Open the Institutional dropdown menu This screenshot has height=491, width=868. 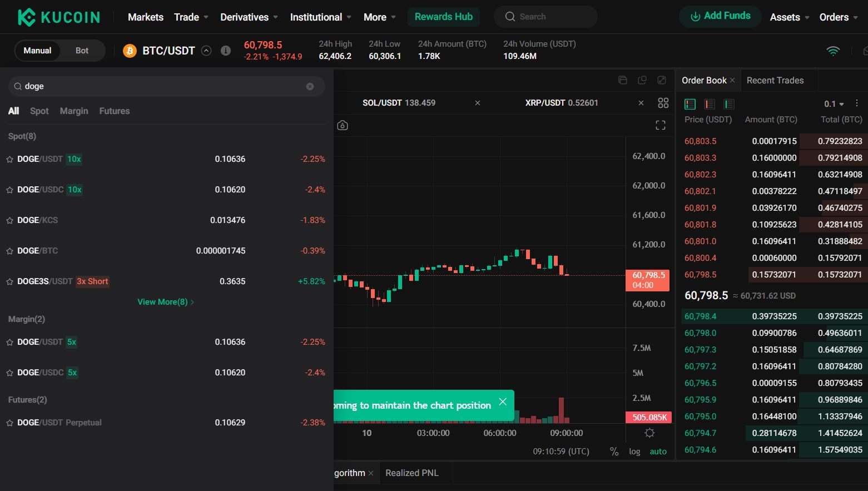click(321, 17)
